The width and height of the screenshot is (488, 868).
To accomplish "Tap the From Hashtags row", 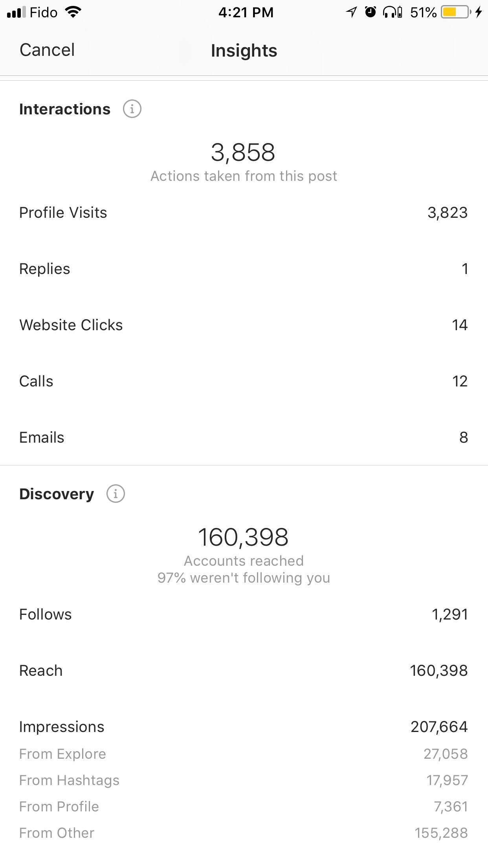I will [x=244, y=780].
